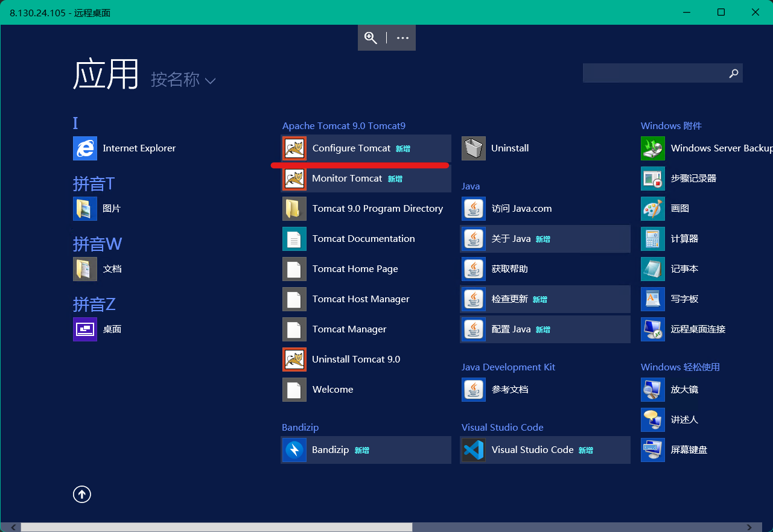Launch Configure Tomcat icon
Image resolution: width=773 pixels, height=532 pixels.
click(294, 148)
